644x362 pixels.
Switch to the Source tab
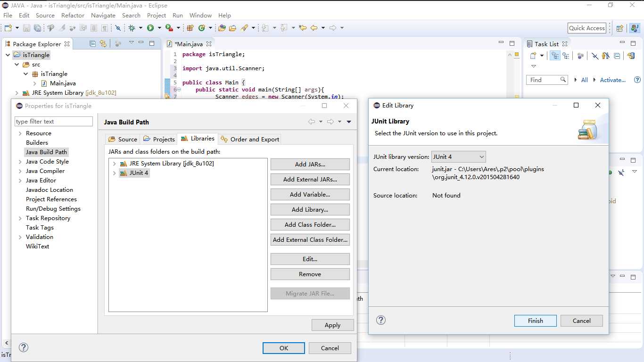[x=123, y=139]
